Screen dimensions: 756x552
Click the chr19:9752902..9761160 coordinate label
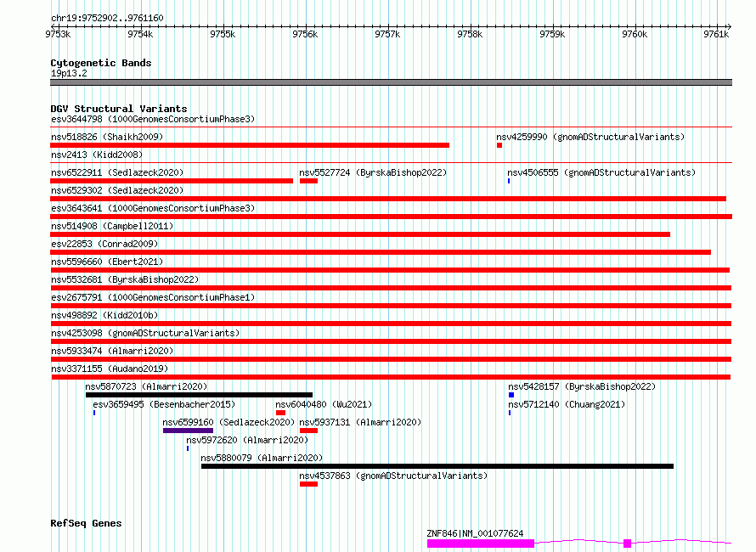pyautogui.click(x=107, y=18)
